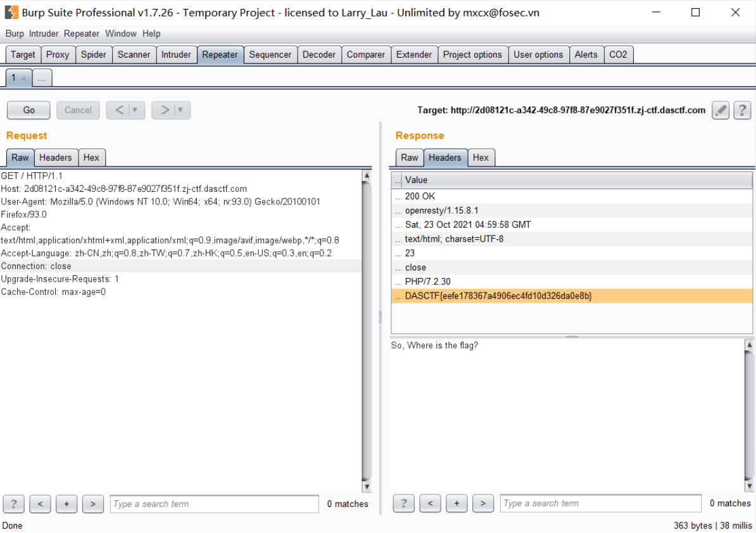The height and width of the screenshot is (533, 756).
Task: Select the Response Raw tab
Action: pos(409,158)
